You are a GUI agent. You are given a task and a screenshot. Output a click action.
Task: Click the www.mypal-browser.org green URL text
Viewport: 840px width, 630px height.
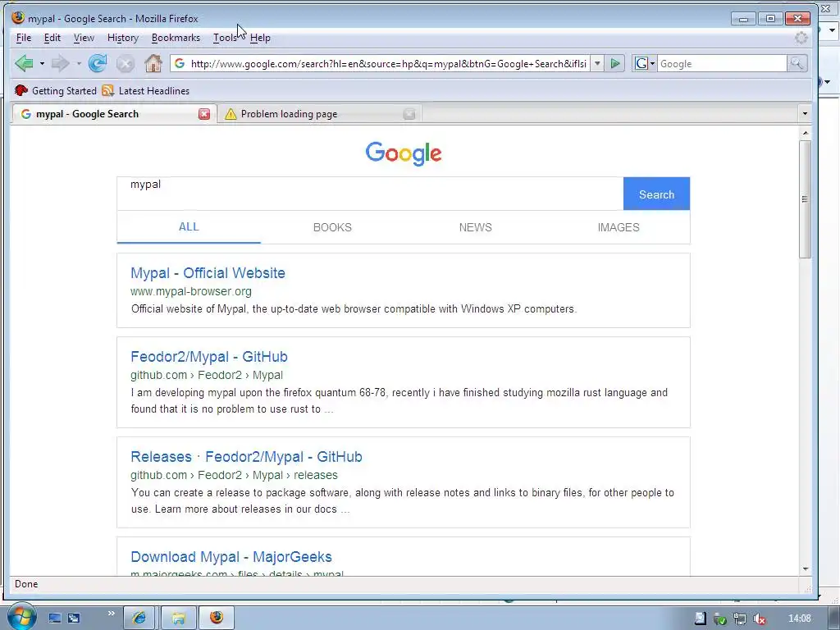190,291
